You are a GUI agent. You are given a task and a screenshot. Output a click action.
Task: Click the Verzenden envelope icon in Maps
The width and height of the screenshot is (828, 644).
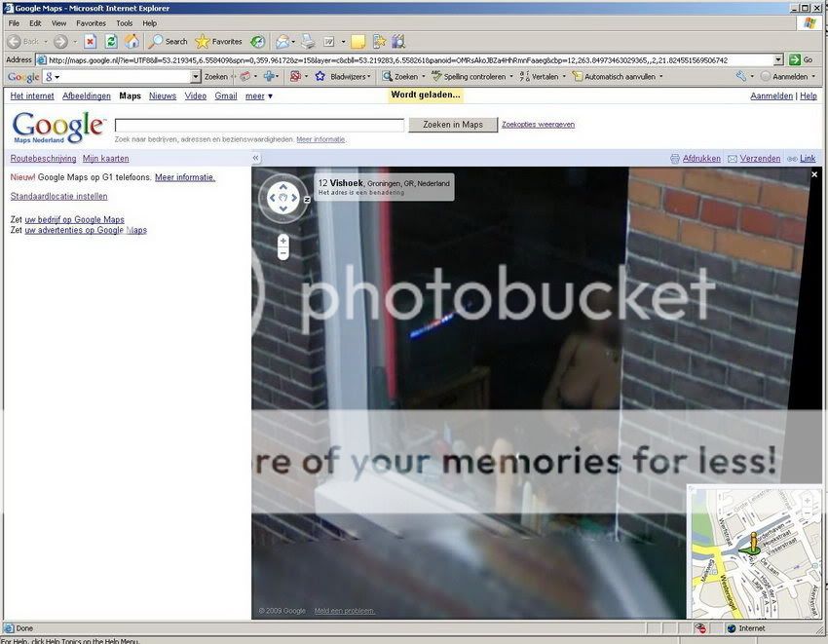(x=733, y=159)
